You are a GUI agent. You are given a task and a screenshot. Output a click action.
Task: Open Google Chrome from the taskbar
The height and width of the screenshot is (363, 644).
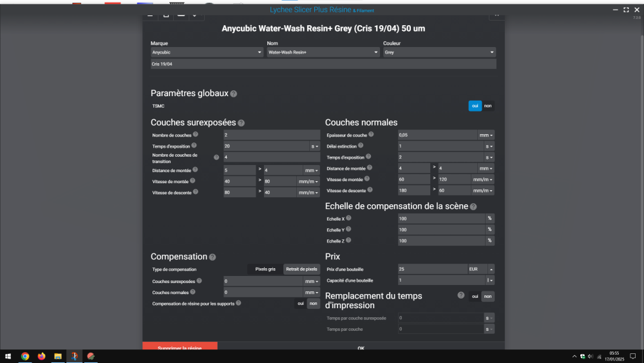tap(25, 357)
